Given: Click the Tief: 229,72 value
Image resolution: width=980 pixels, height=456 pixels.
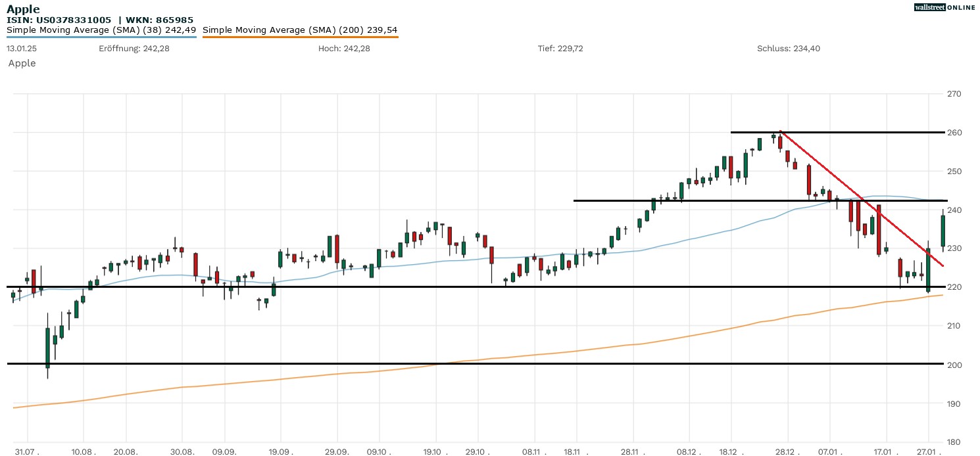Looking at the screenshot, I should tap(560, 49).
